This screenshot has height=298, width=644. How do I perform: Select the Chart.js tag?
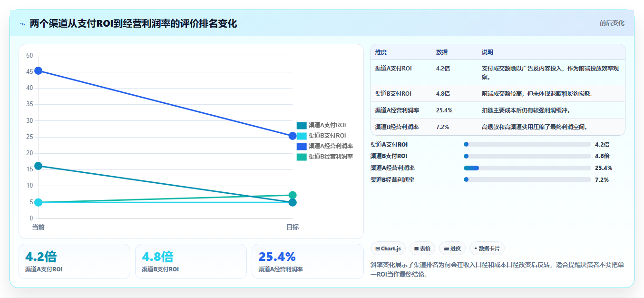click(388, 248)
